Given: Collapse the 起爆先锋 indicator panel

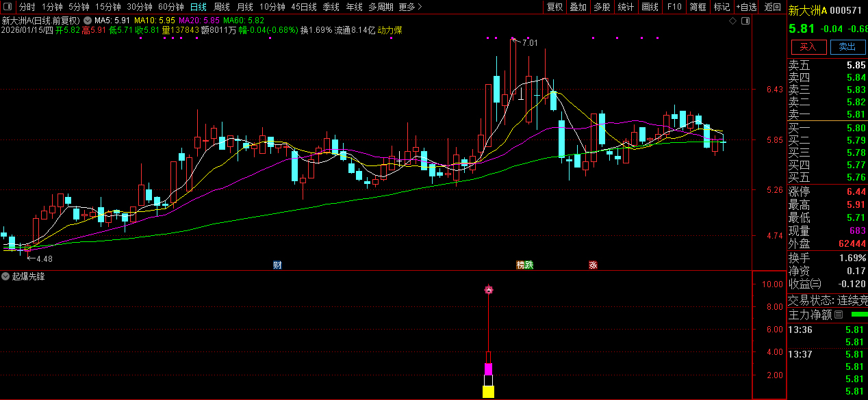Looking at the screenshot, I should (6, 277).
